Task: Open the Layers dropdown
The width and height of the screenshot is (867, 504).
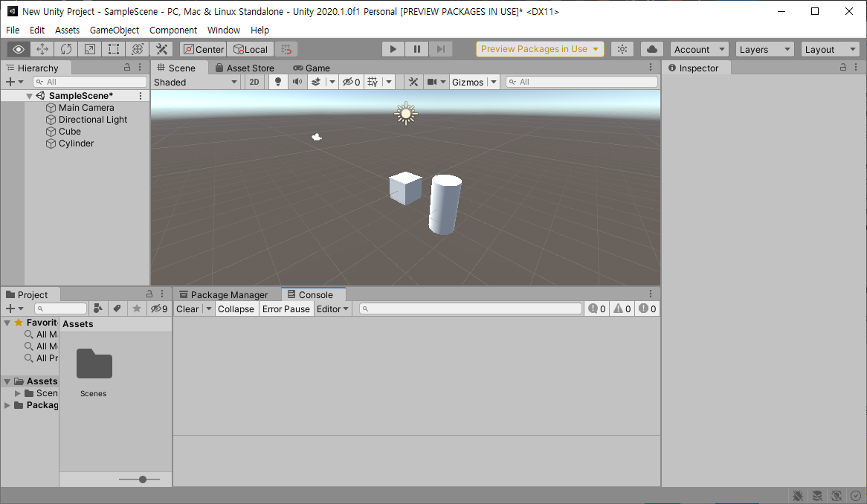Action: (764, 49)
